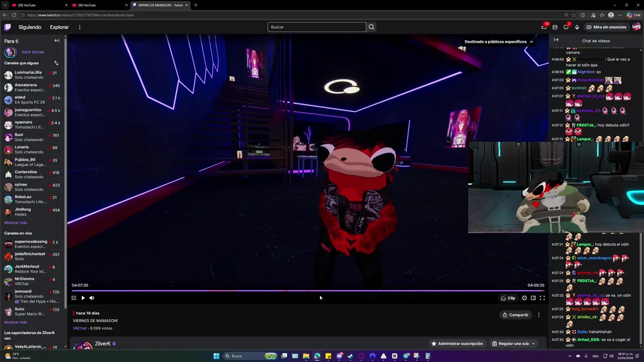Expand Mostrar más under followed channels
The image size is (644, 362).
tap(16, 223)
